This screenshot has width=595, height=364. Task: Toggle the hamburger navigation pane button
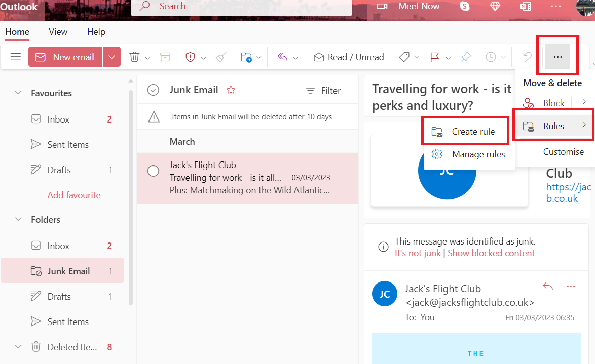(16, 57)
